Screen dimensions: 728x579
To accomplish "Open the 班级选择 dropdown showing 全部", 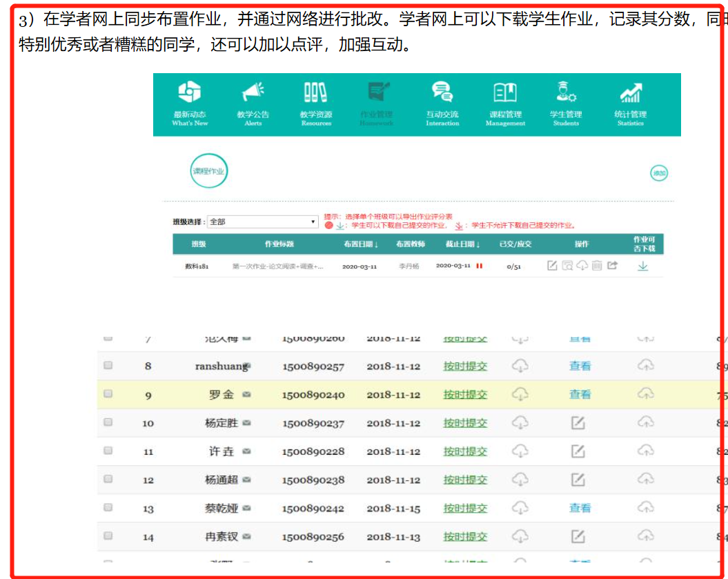I will (x=263, y=222).
